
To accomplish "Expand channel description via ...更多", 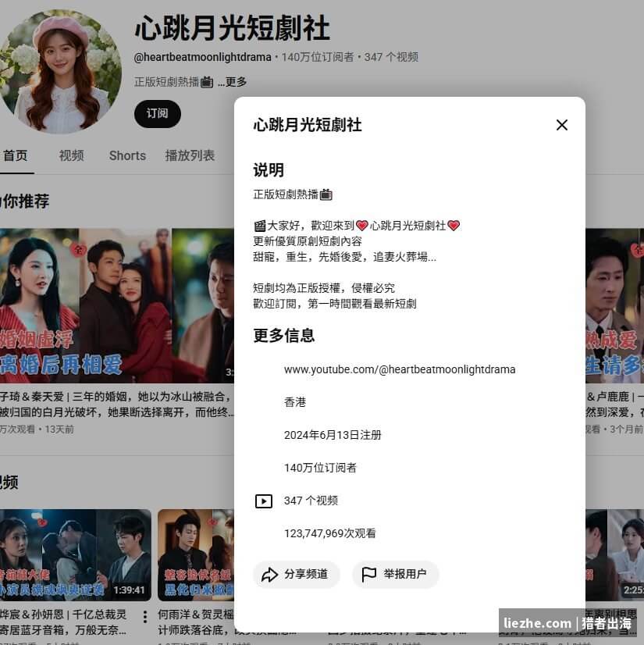I will (x=233, y=82).
